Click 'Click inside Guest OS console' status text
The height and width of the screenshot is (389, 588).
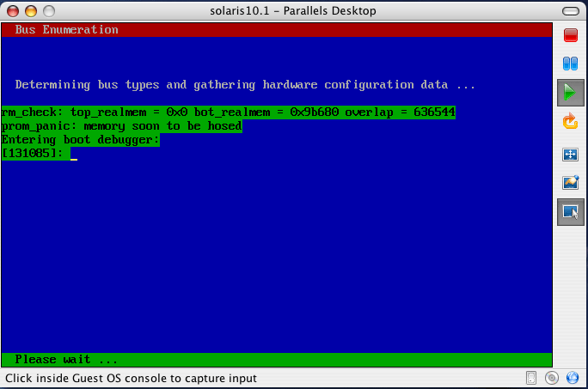pyautogui.click(x=131, y=378)
